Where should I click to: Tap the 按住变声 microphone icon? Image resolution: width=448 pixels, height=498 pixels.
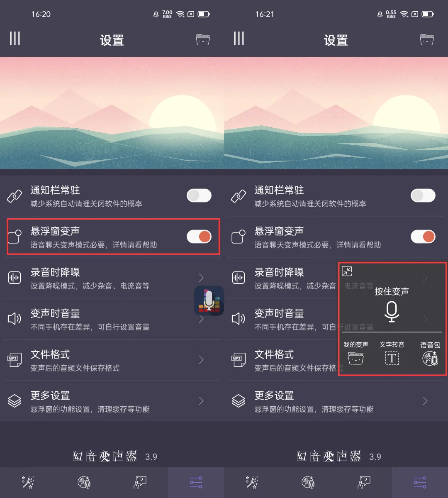tap(392, 312)
